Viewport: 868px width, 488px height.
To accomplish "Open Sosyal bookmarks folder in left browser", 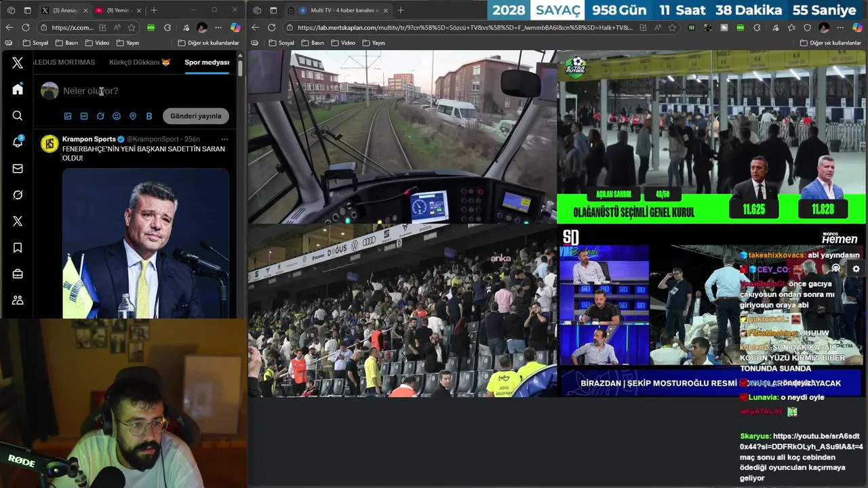I will (x=35, y=43).
